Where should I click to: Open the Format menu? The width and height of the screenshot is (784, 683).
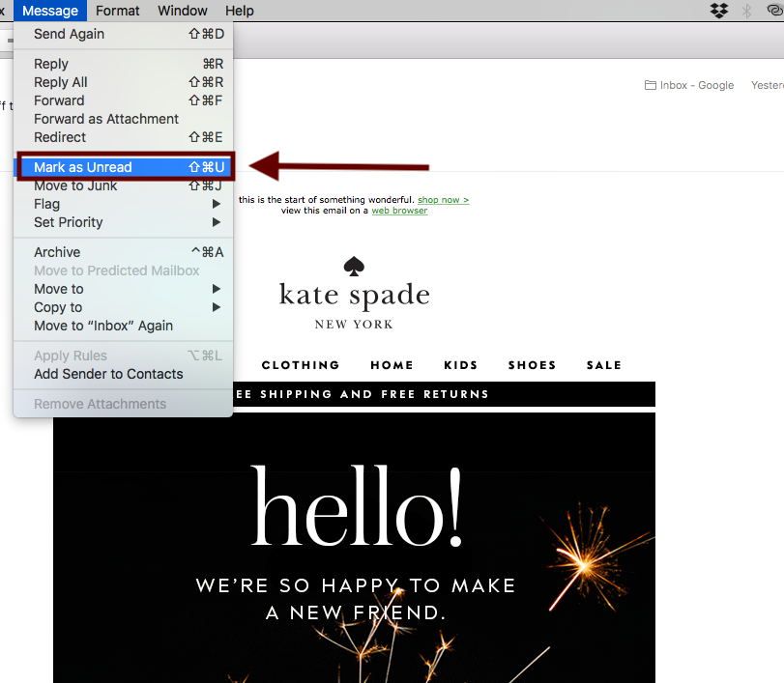click(118, 11)
